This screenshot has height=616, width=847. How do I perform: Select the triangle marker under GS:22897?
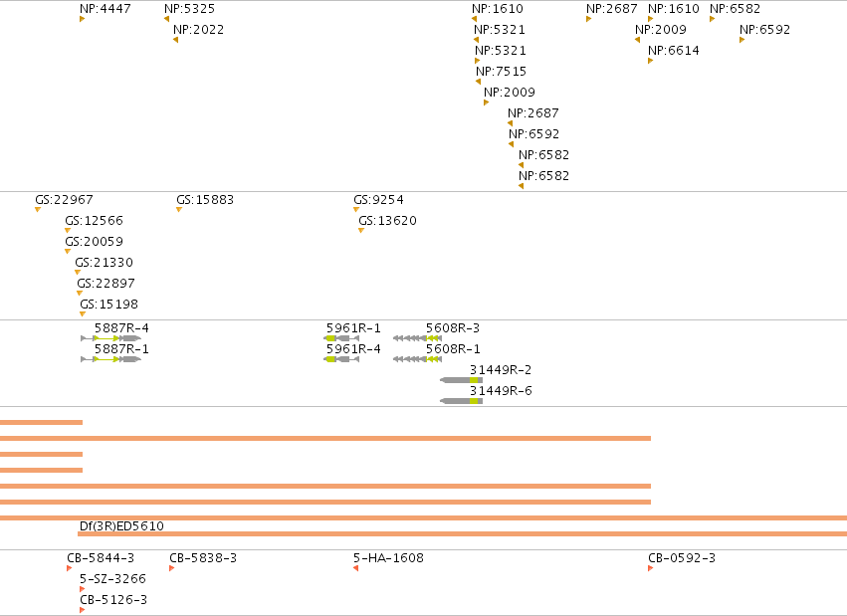80,294
